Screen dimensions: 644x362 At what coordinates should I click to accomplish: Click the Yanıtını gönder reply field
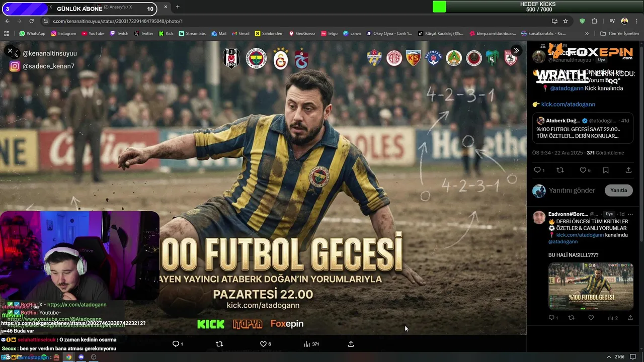(572, 190)
